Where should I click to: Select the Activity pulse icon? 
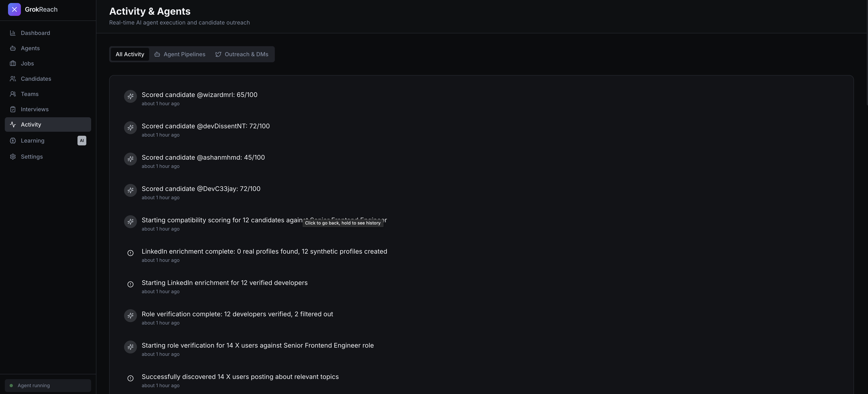click(13, 124)
